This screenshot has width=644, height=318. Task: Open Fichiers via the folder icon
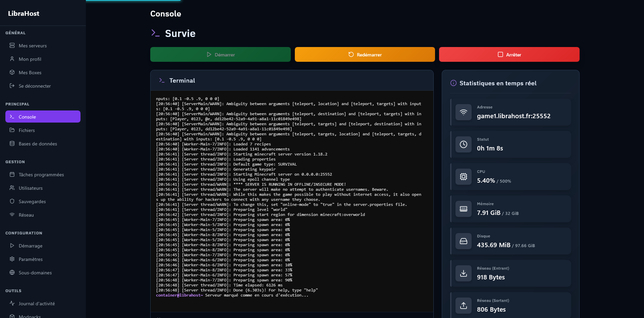[x=12, y=130]
